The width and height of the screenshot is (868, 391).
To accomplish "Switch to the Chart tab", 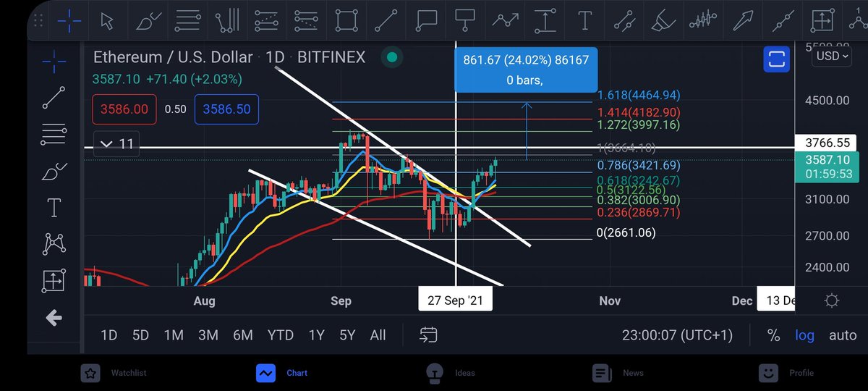I will 282,373.
